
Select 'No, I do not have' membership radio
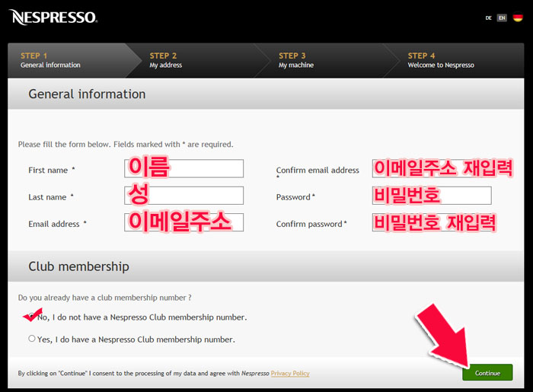pyautogui.click(x=32, y=316)
